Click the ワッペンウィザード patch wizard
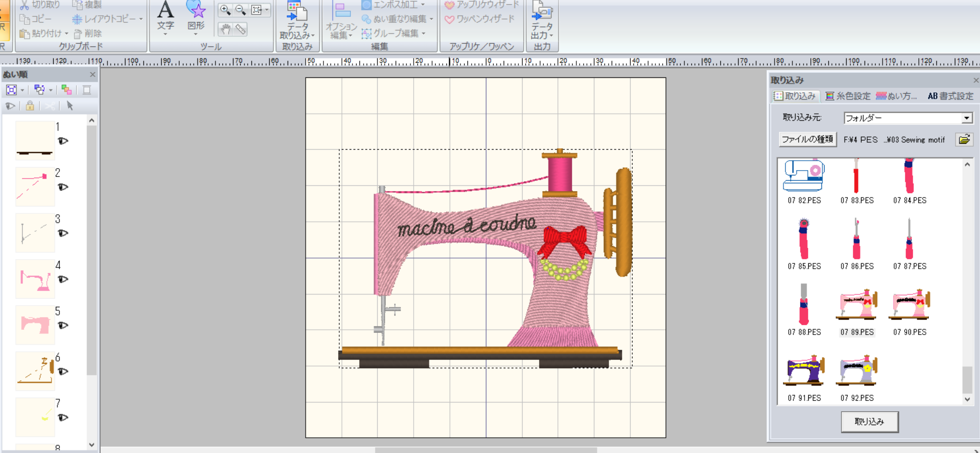The height and width of the screenshot is (453, 980). tap(479, 19)
